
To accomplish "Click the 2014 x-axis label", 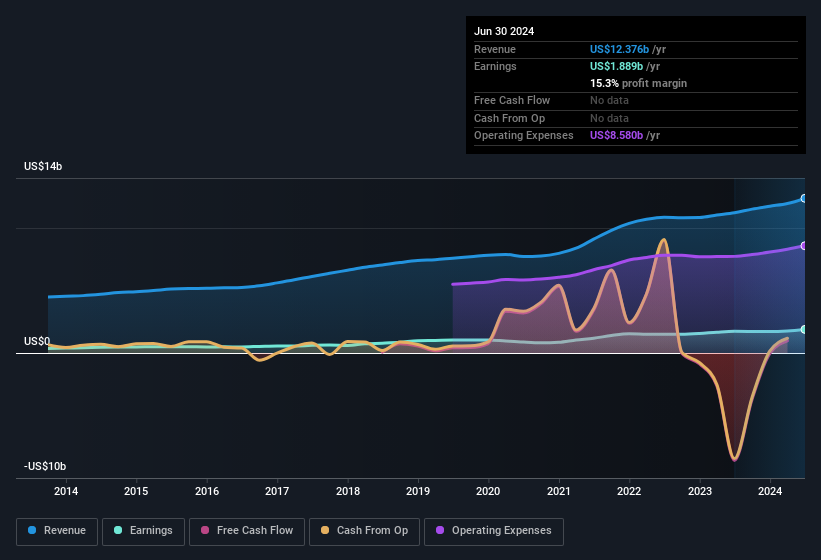I will click(66, 491).
